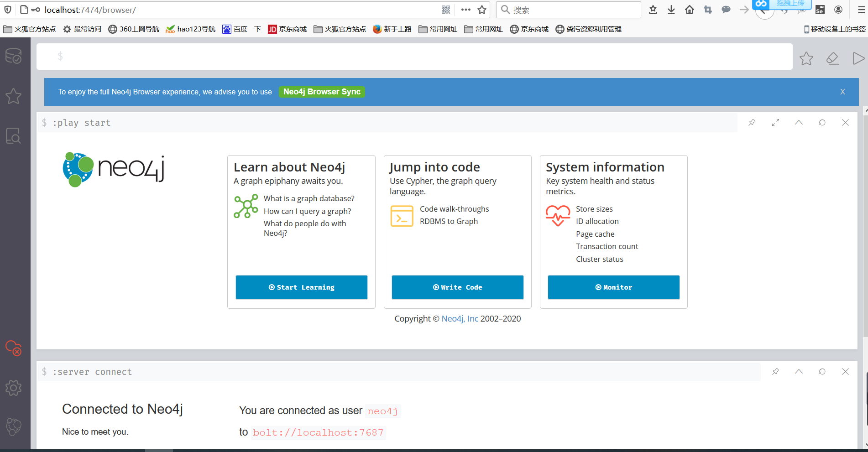The width and height of the screenshot is (868, 452).
Task: Pin the :server connect frame
Action: pyautogui.click(x=775, y=371)
